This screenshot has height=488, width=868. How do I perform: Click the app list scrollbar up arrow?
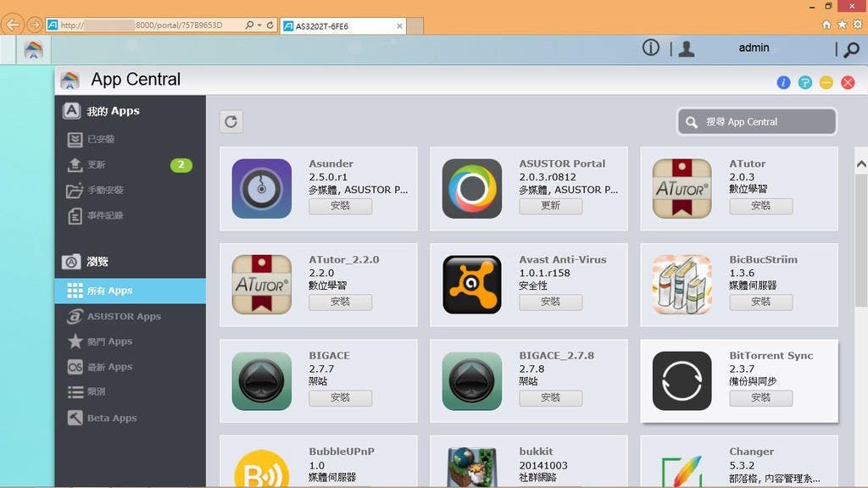(x=861, y=164)
